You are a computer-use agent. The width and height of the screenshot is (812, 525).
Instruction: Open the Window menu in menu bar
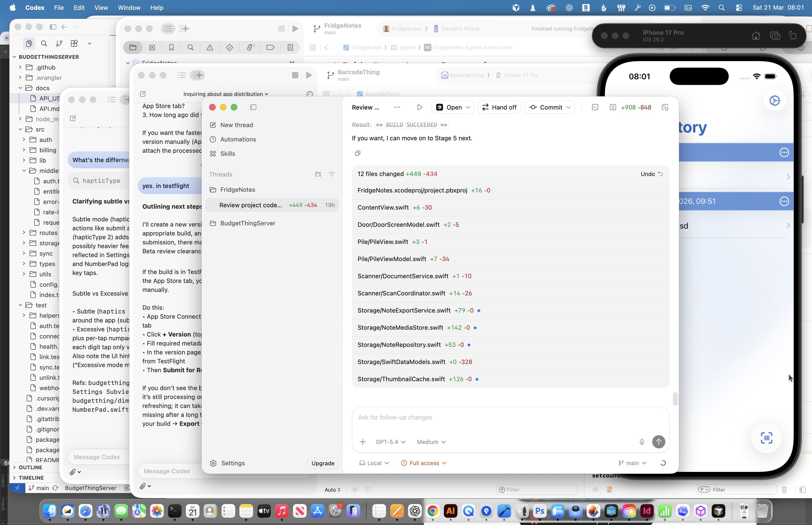(x=129, y=8)
